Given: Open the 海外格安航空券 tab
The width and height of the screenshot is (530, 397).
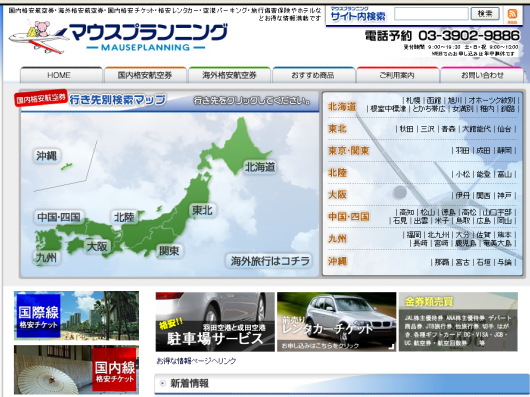Looking at the screenshot, I should 229,75.
